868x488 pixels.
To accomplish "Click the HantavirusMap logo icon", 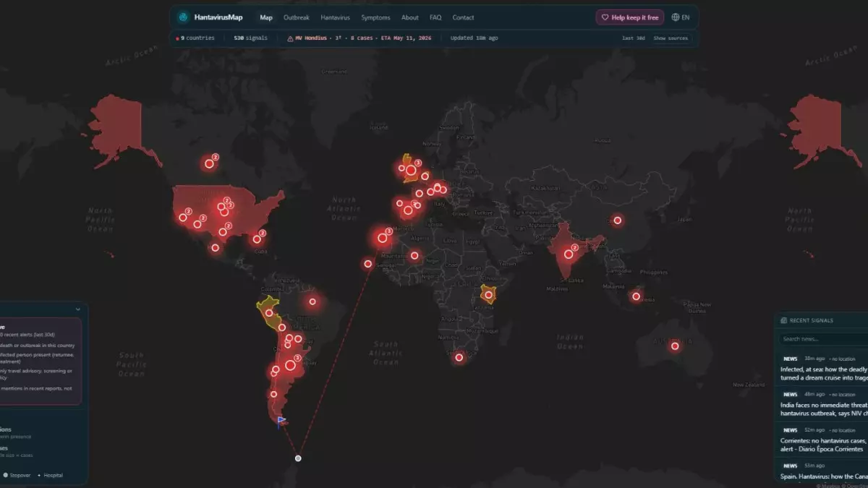I will pyautogui.click(x=184, y=17).
